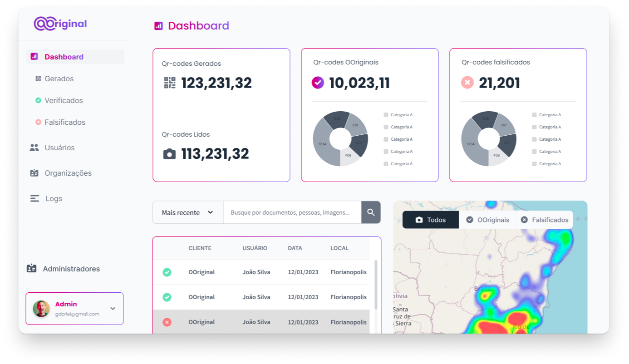Go to the Administradores section
The image size is (629, 364).
pos(71,269)
